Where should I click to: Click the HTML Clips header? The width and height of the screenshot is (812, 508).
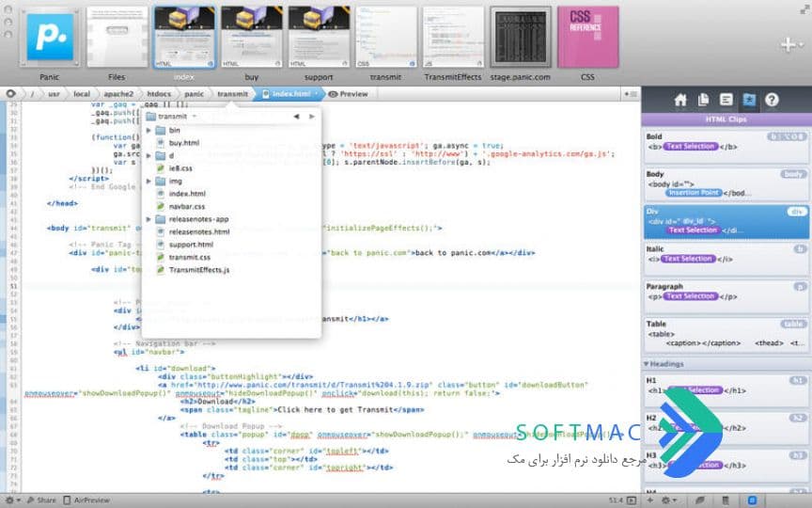726,119
